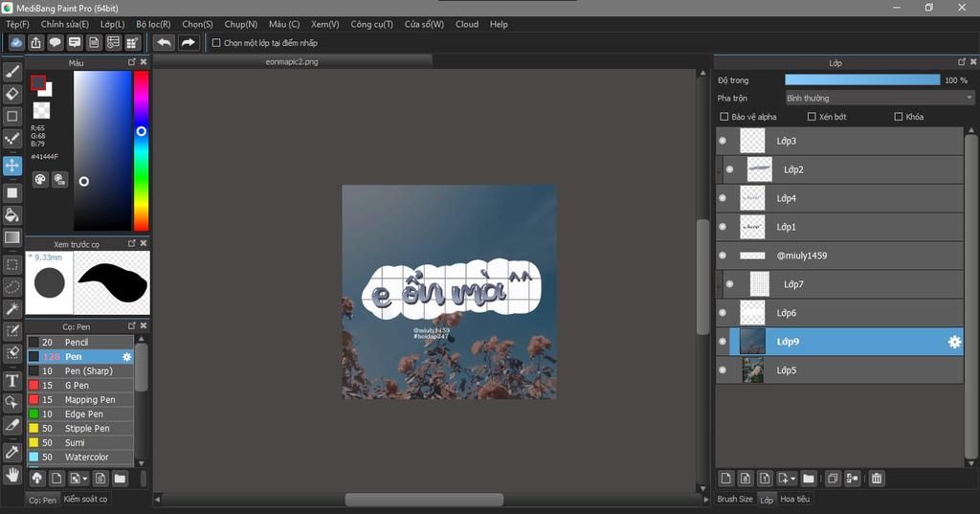Image resolution: width=980 pixels, height=514 pixels.
Task: Pick the Bucket fill tool
Action: (11, 215)
